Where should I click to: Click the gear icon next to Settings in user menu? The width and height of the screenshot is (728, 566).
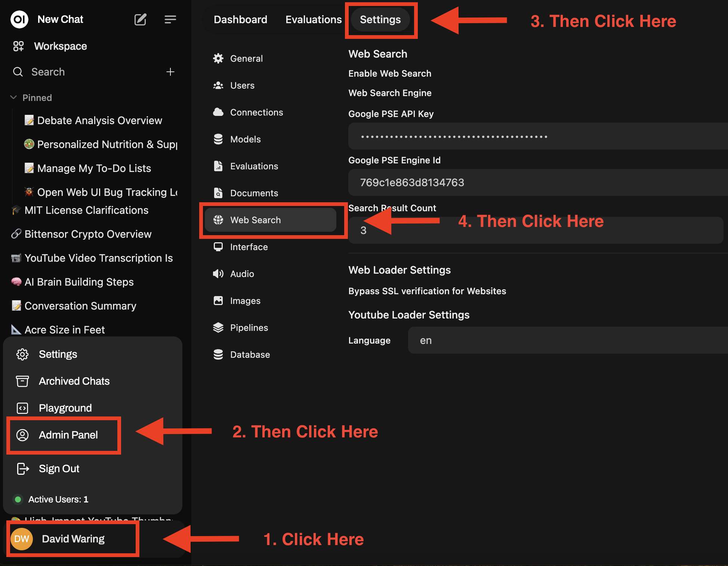pos(22,354)
